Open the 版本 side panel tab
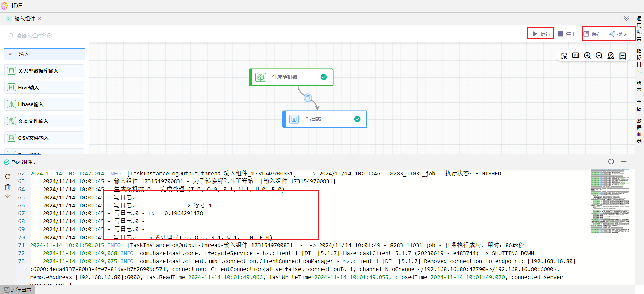This screenshot has height=294, width=644. [639, 86]
